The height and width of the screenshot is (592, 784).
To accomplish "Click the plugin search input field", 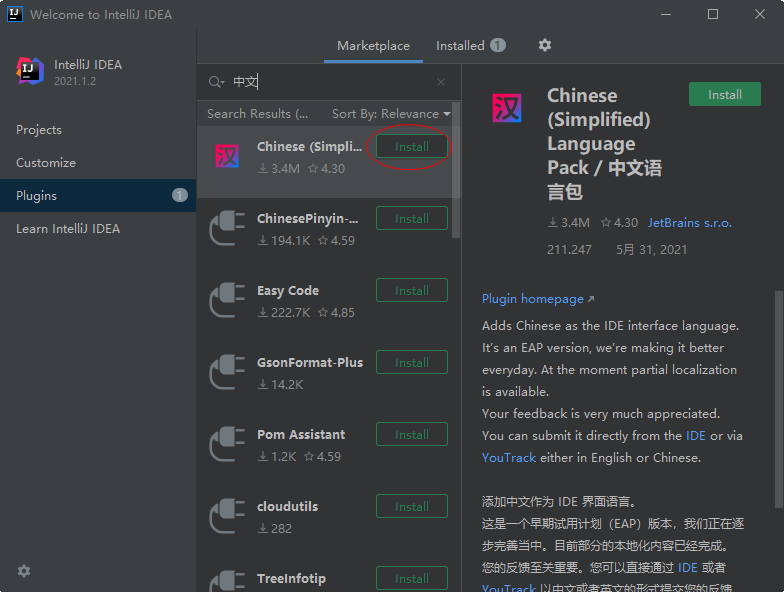I will point(330,82).
